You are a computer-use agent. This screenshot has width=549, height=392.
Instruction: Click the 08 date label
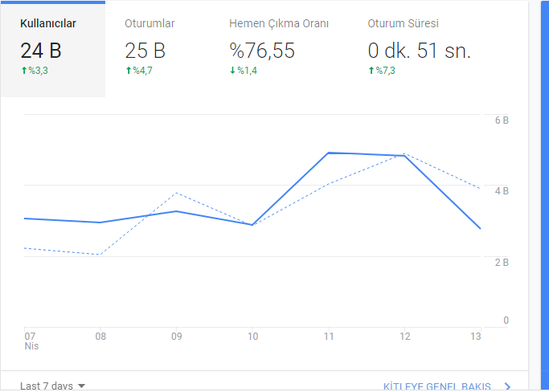pos(100,337)
